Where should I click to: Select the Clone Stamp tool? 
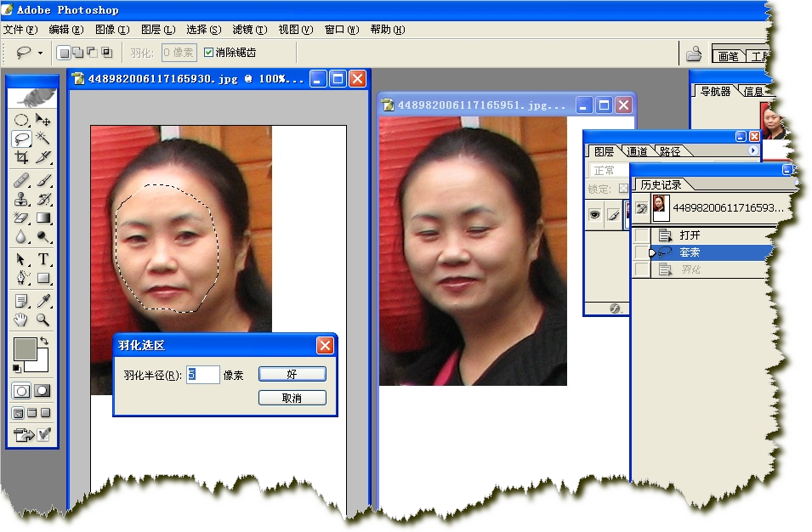(x=21, y=199)
